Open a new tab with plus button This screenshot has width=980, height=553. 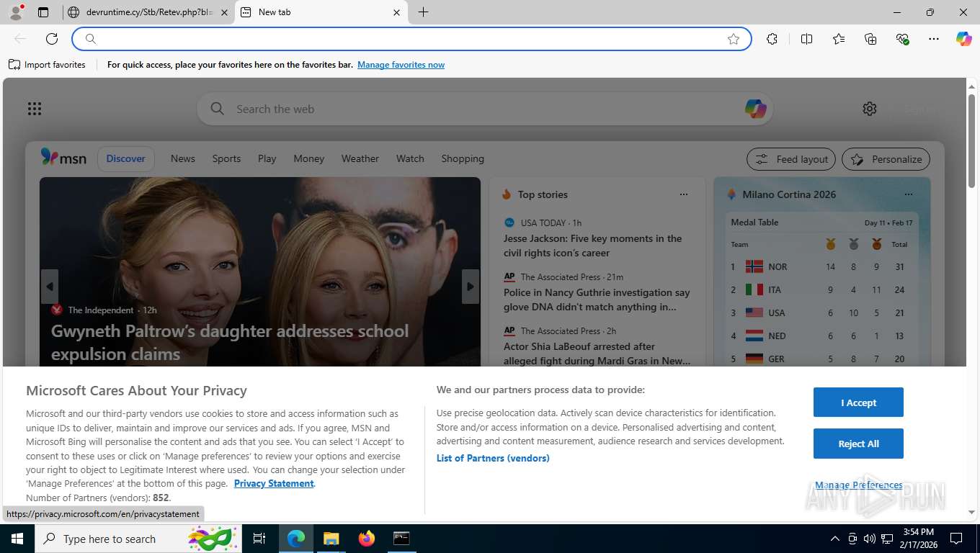[423, 12]
